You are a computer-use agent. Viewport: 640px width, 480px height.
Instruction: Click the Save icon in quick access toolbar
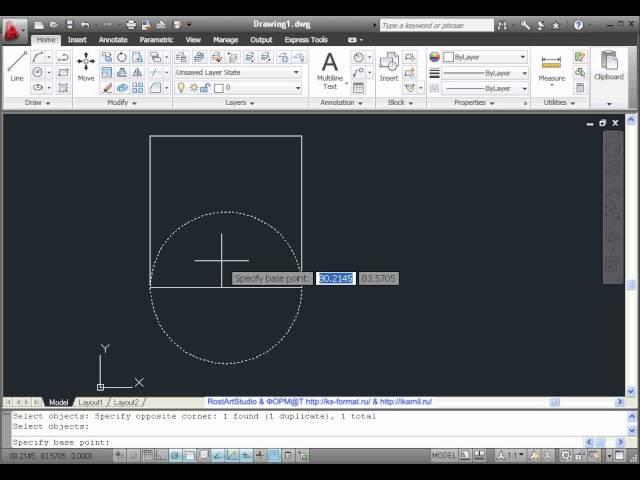point(69,25)
